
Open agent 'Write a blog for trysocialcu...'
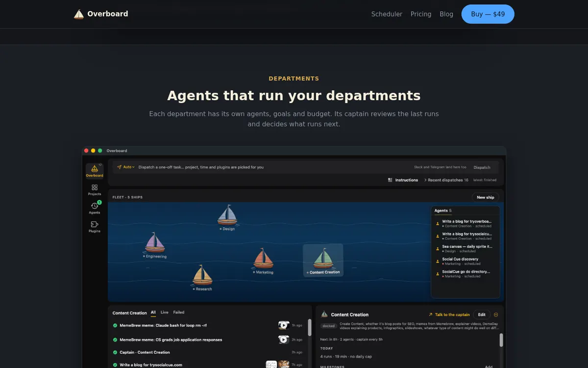465,236
